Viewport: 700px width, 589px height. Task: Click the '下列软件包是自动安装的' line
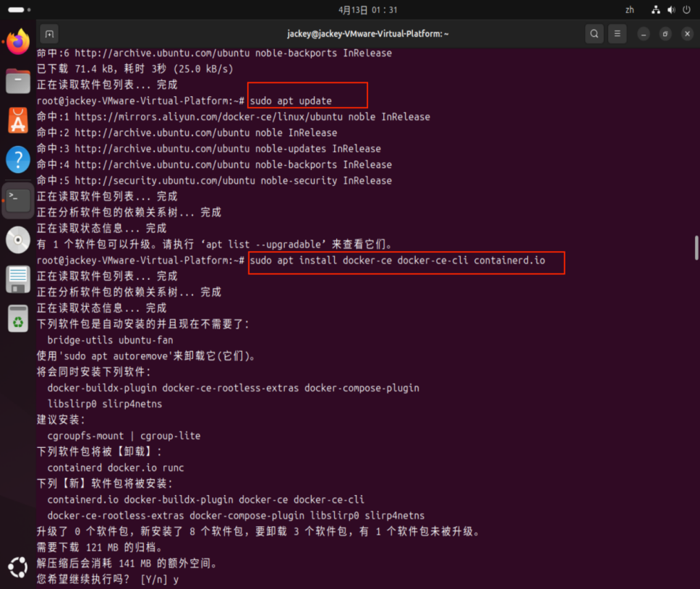[143, 324]
